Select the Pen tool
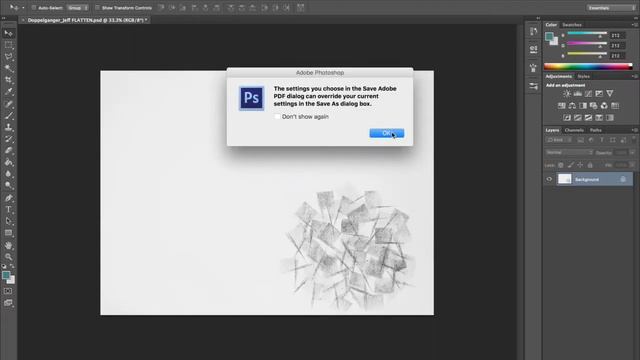640x360 pixels. [9, 198]
